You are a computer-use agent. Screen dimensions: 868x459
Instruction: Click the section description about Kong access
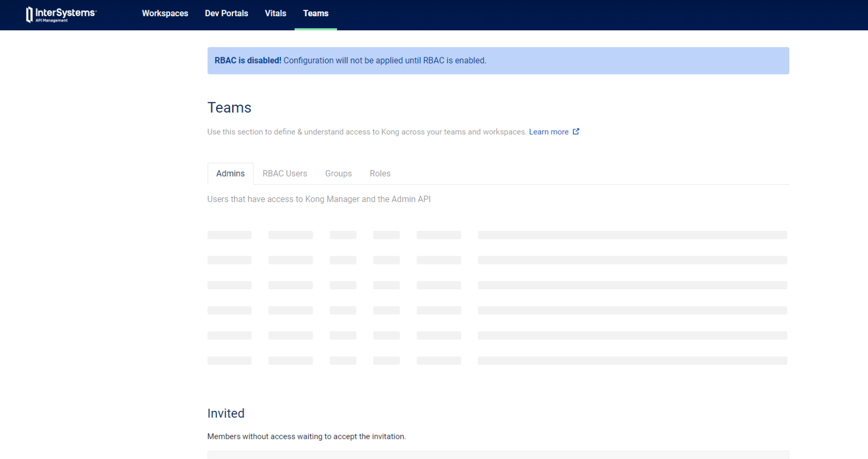(366, 132)
